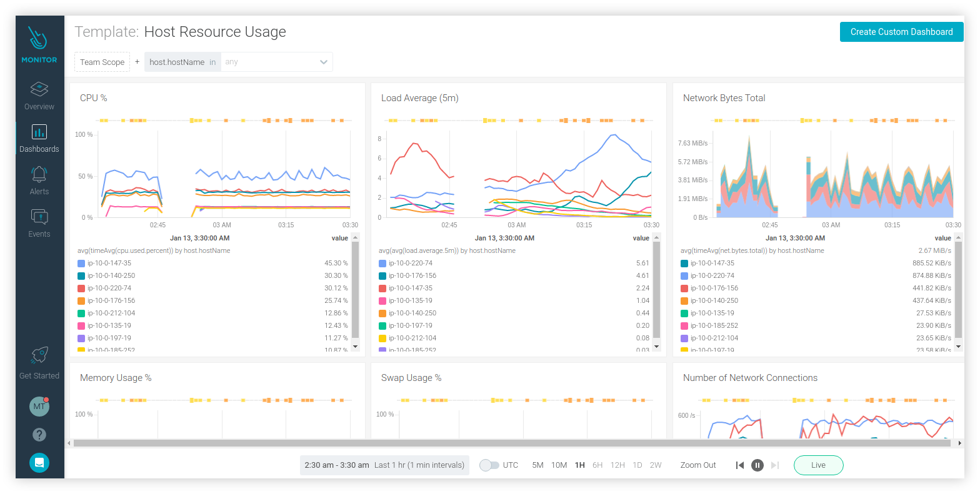Select the 10M time range
This screenshot has height=494, width=980.
559,465
